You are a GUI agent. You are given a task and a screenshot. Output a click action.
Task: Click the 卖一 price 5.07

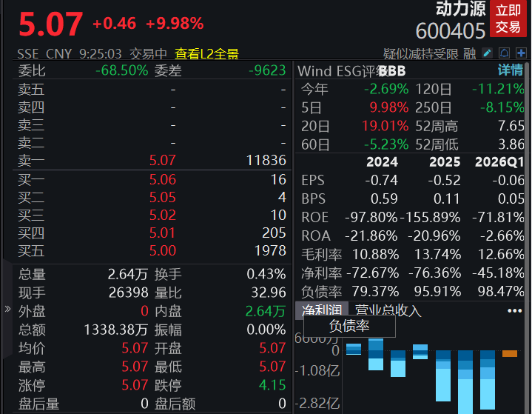click(163, 160)
